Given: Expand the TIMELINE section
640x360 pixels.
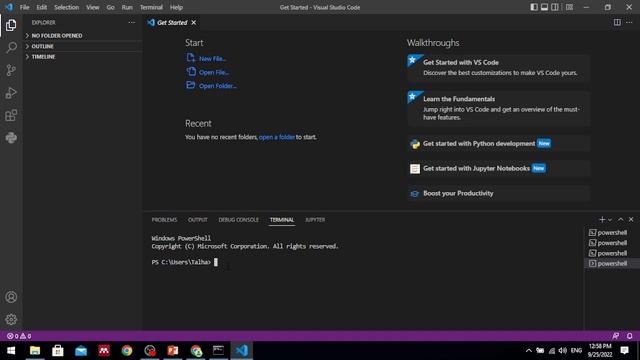Looking at the screenshot, I should click(82, 57).
